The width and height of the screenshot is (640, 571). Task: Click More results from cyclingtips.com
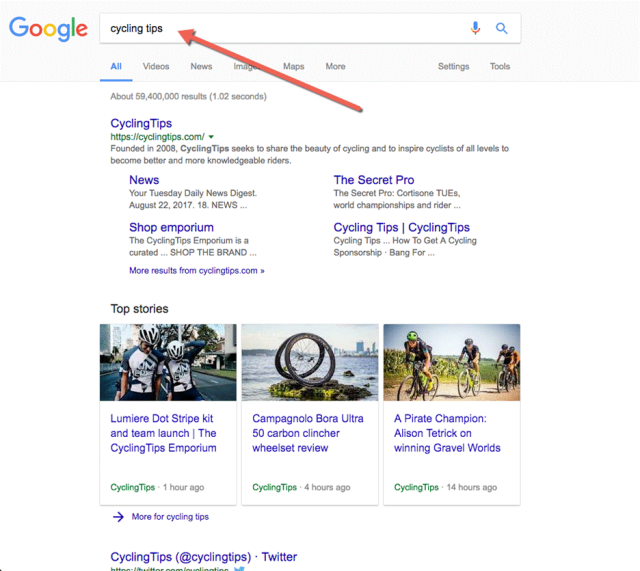coord(197,270)
